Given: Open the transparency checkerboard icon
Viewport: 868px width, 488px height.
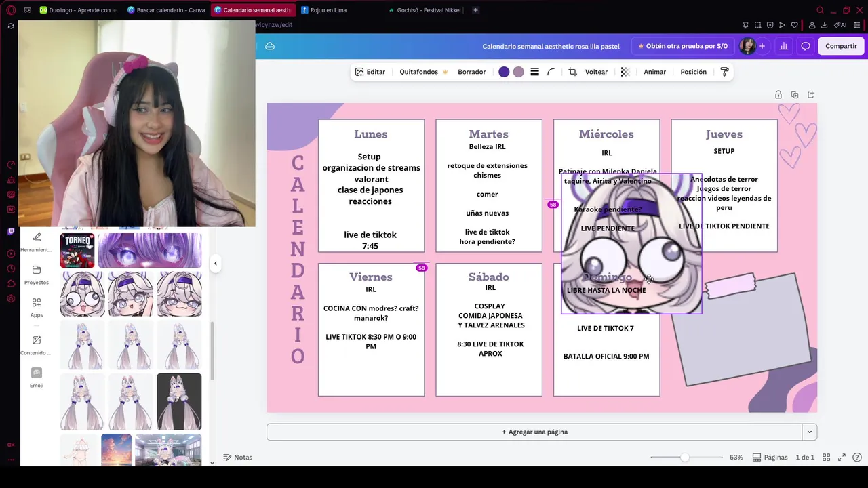Looking at the screenshot, I should coord(625,72).
